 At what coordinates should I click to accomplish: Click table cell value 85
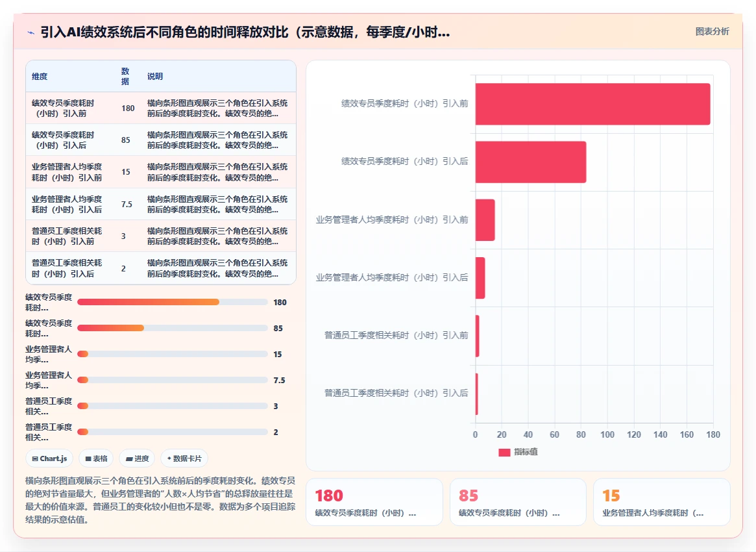tap(125, 140)
